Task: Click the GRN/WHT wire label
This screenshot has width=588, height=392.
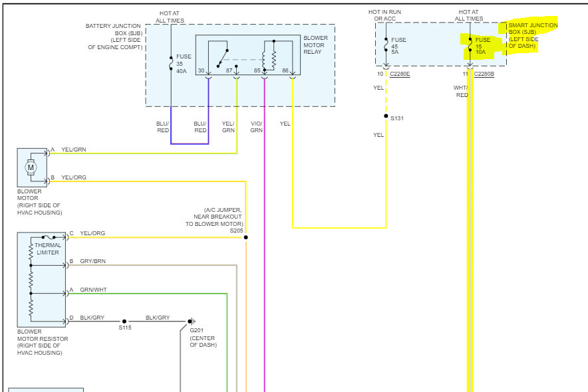Action: click(x=93, y=290)
